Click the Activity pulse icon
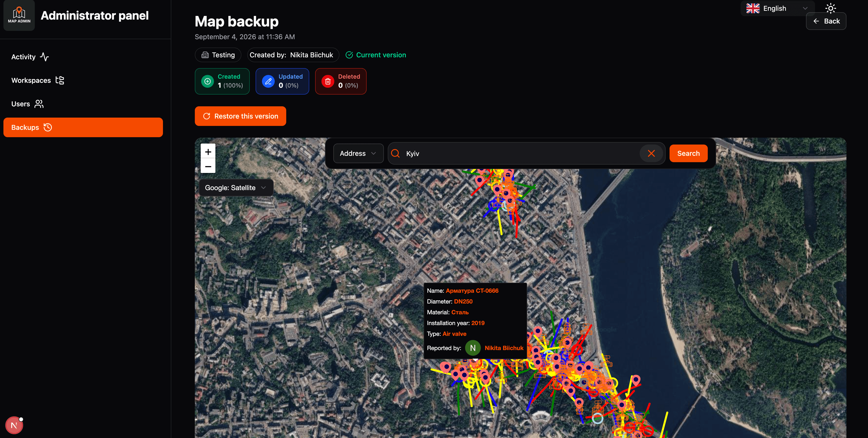Viewport: 868px width, 438px height. (x=45, y=57)
